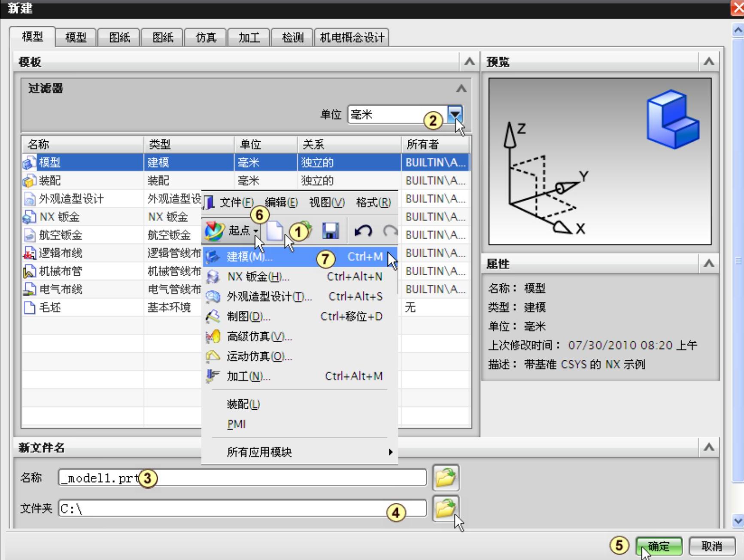Click the icon left of 文件(F) menu
The image size is (744, 560).
click(x=209, y=202)
